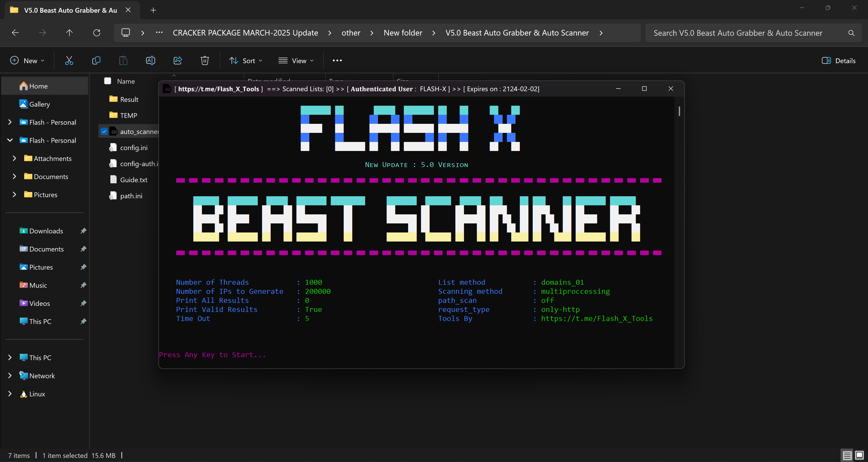Click the search box for this folder
Viewport: 868px width, 462px height.
pos(738,32)
